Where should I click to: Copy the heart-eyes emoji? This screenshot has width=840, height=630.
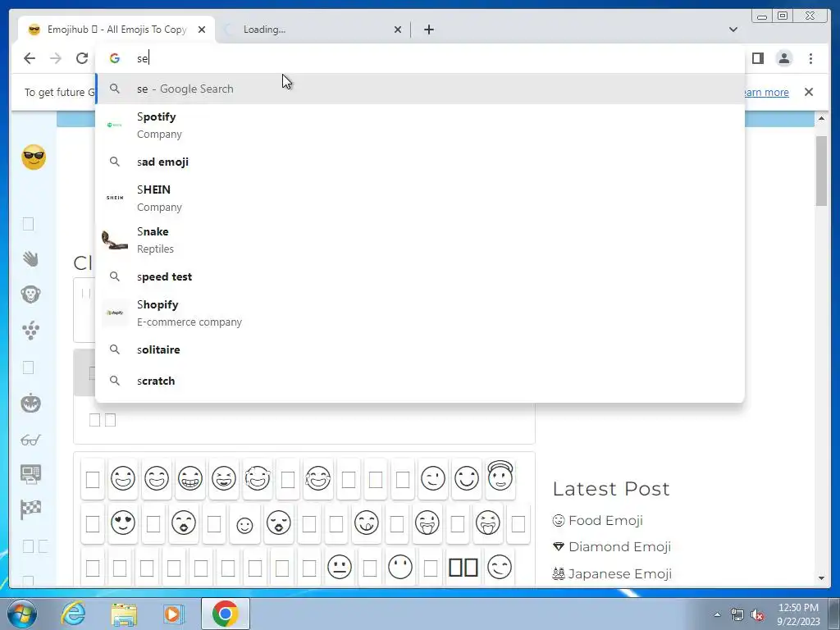(123, 523)
